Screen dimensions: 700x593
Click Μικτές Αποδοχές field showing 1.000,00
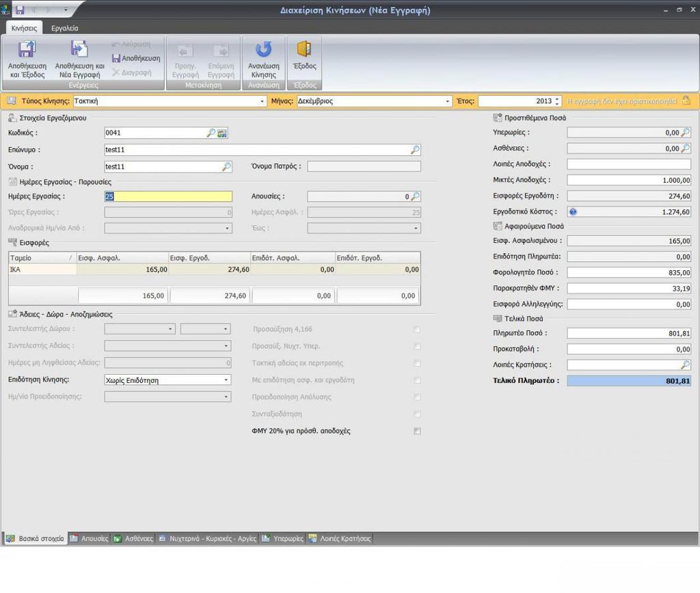629,180
